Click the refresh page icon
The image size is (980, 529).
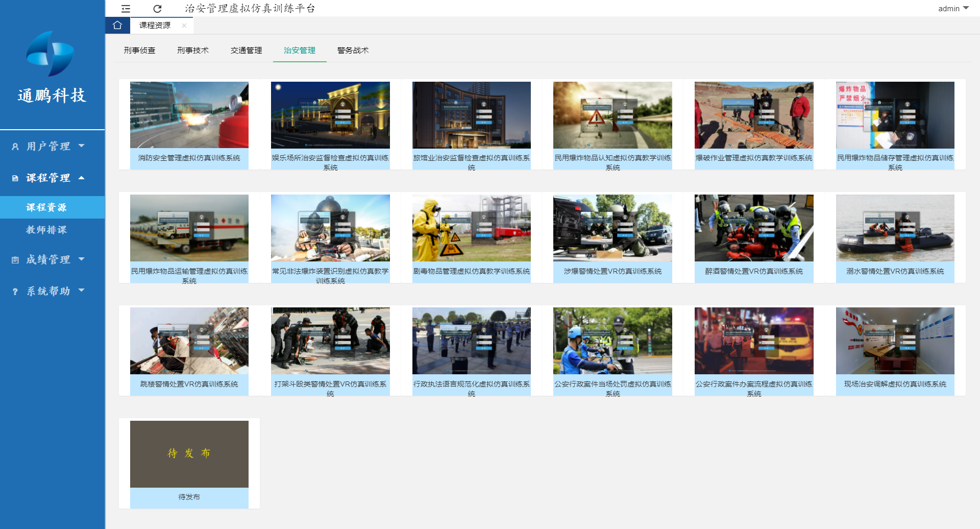coord(157,9)
